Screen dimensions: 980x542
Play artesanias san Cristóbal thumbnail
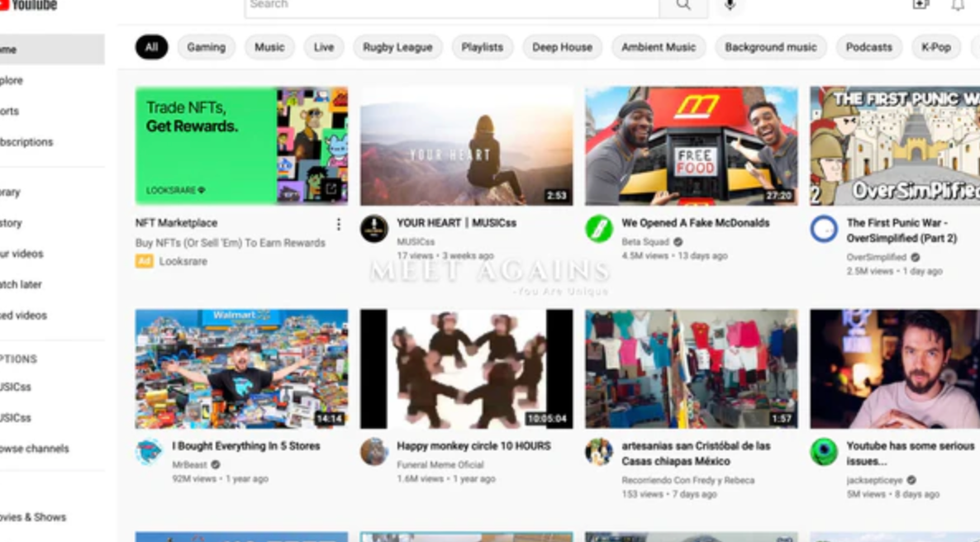(692, 368)
